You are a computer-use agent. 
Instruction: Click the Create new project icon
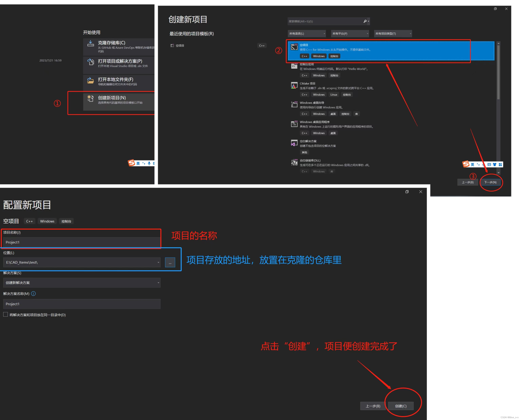point(90,98)
